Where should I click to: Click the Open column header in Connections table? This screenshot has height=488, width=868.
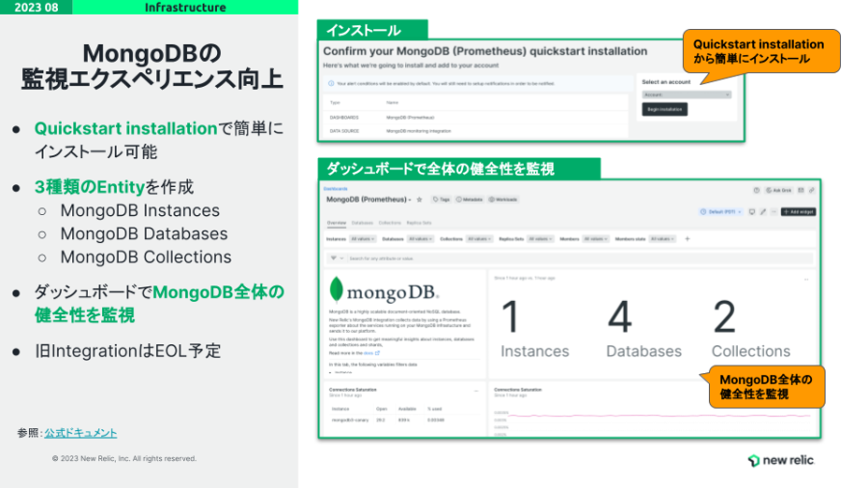coord(381,409)
